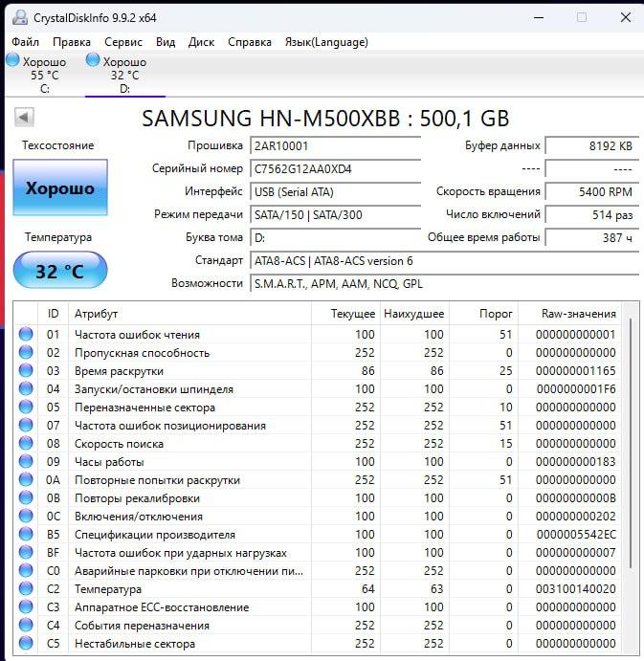Click the transfer mode field SATA/150 | SATA/300
The image size is (644, 661).
pyautogui.click(x=335, y=215)
